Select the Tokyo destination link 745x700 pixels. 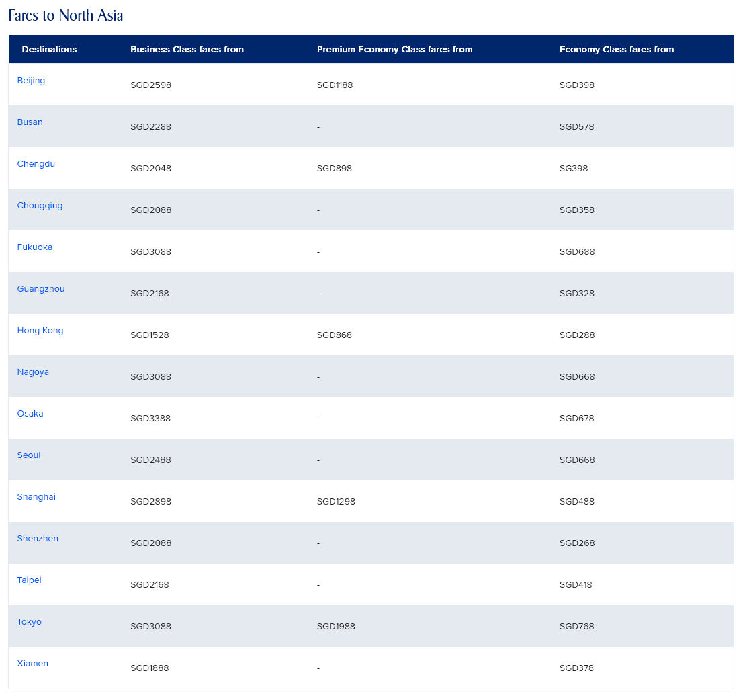coord(30,622)
